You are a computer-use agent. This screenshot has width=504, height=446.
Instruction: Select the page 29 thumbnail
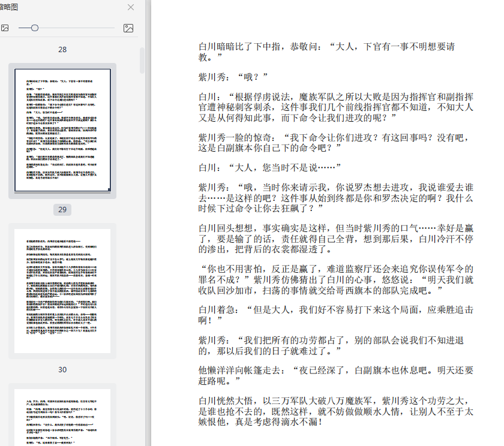coord(62,130)
